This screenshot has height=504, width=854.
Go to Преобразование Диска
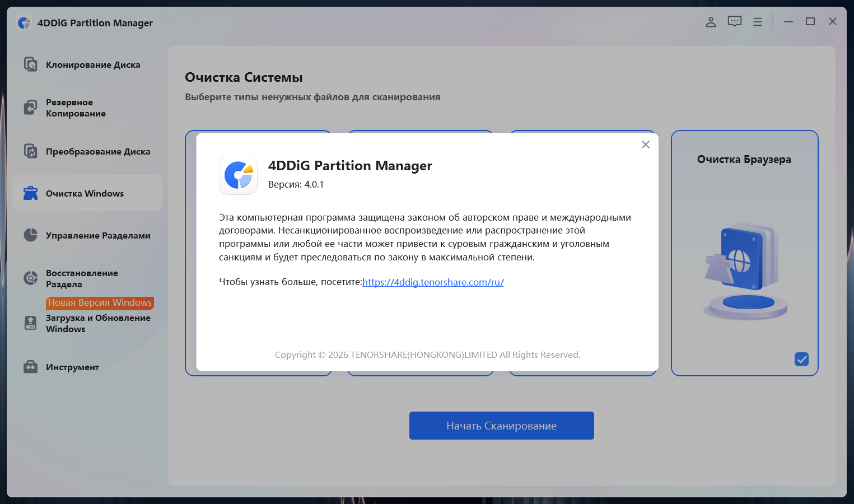click(x=87, y=151)
